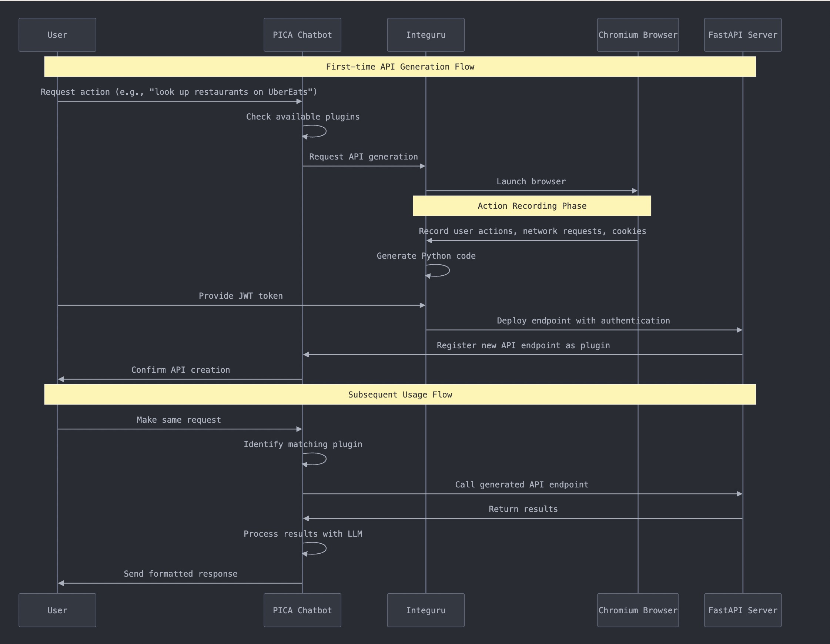The width and height of the screenshot is (830, 644).
Task: Click the top PICA Chatbot participant box
Action: click(x=302, y=34)
